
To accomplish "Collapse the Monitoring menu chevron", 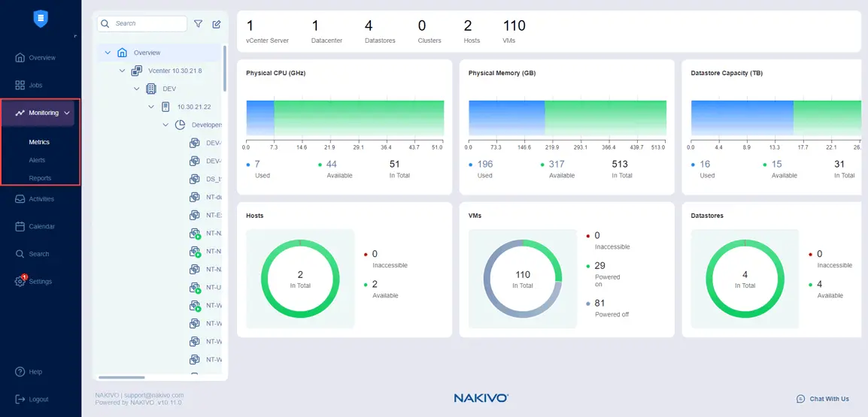I will pyautogui.click(x=67, y=113).
